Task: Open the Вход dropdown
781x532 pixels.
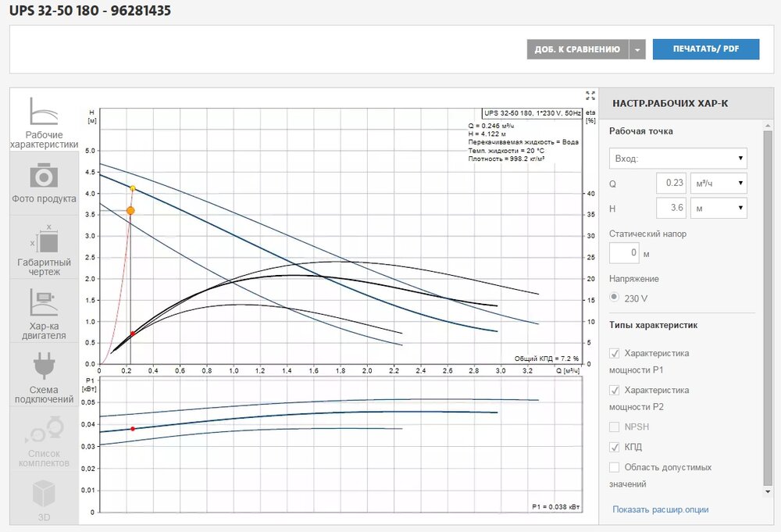Action: (x=678, y=159)
